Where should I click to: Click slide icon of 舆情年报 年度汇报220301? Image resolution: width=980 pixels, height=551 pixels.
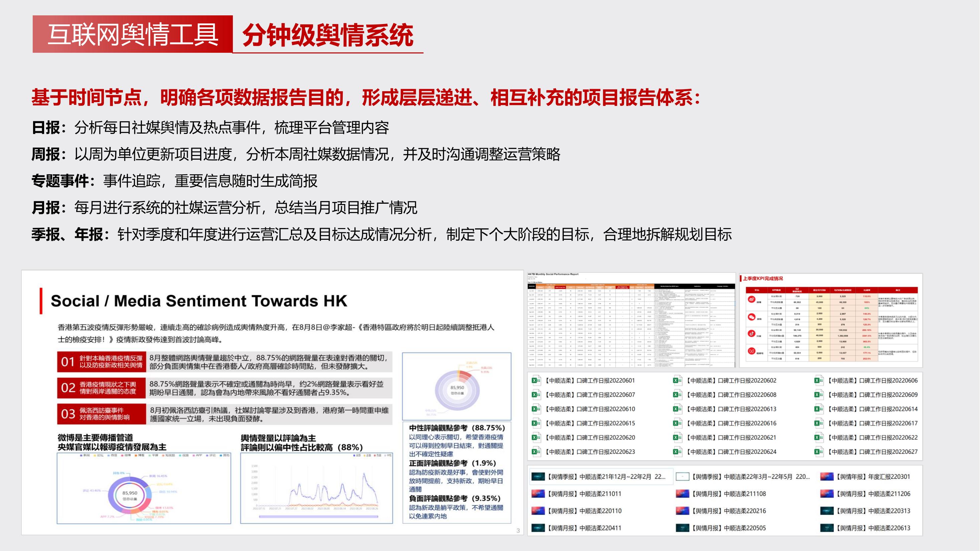click(827, 477)
